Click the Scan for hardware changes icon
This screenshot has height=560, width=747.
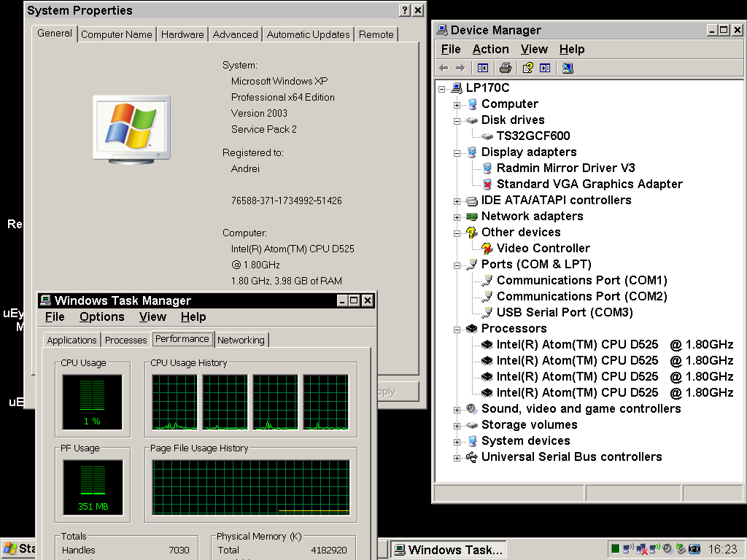click(x=568, y=68)
